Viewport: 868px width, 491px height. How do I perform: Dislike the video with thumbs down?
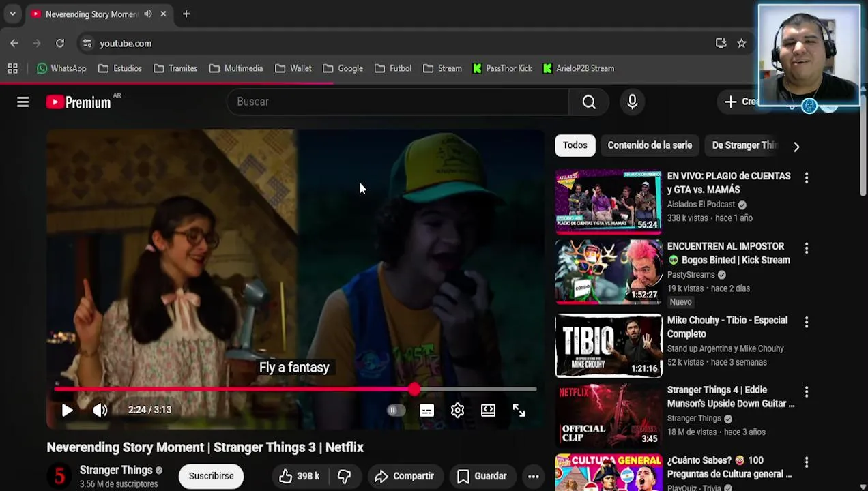coord(345,476)
